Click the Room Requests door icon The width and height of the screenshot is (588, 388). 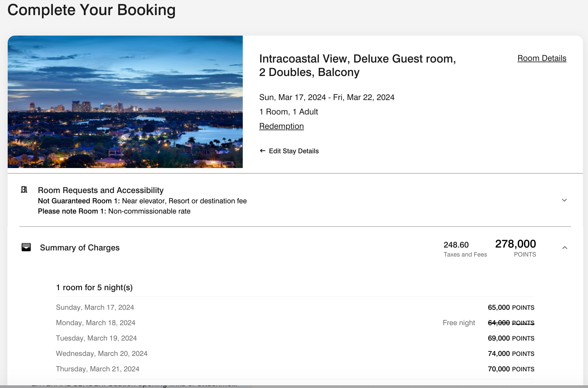24,190
